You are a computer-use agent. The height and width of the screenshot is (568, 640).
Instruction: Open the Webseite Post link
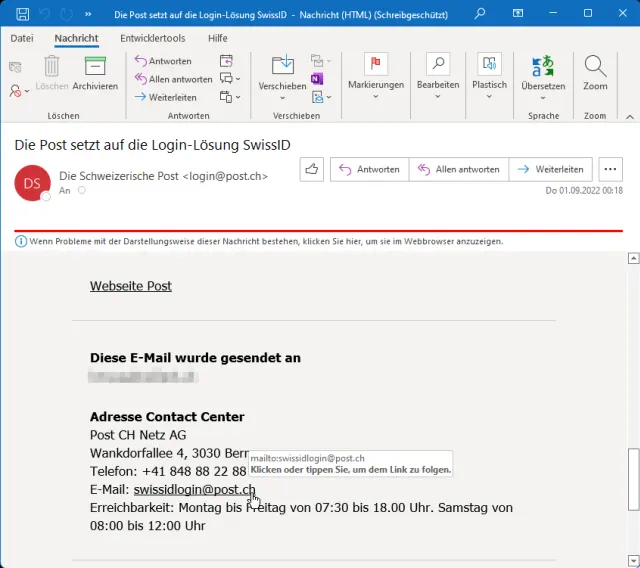pos(131,286)
